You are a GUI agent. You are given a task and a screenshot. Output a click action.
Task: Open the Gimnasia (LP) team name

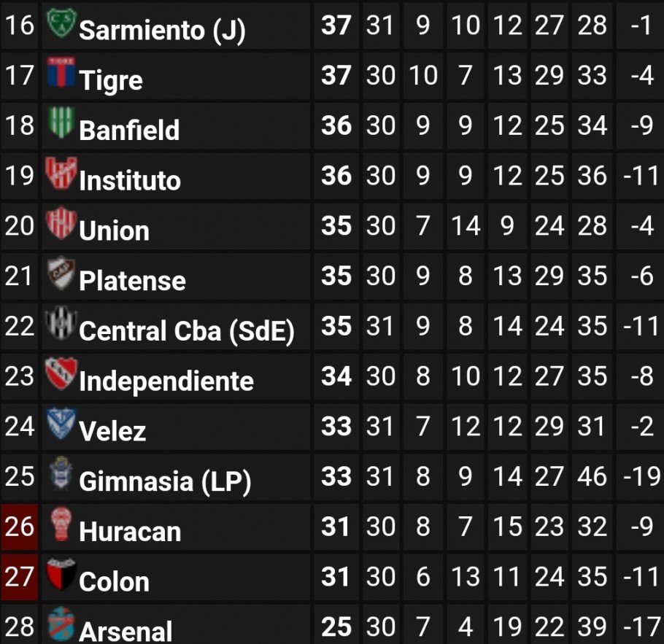pyautogui.click(x=165, y=481)
